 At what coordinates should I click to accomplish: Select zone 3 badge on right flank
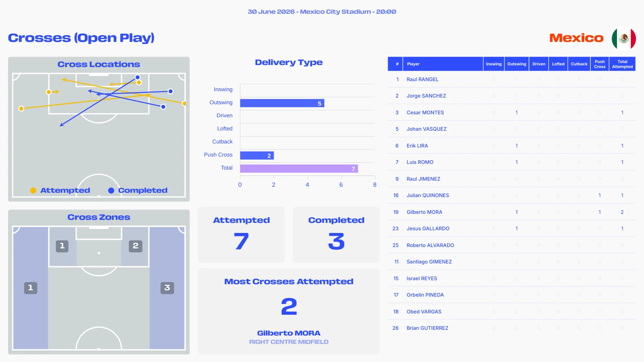pos(167,288)
